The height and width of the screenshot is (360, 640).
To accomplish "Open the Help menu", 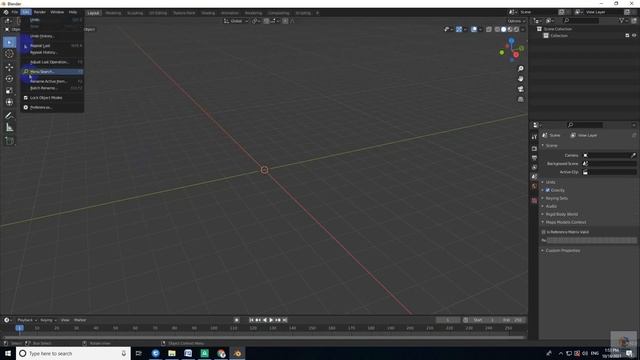I will 73,12.
